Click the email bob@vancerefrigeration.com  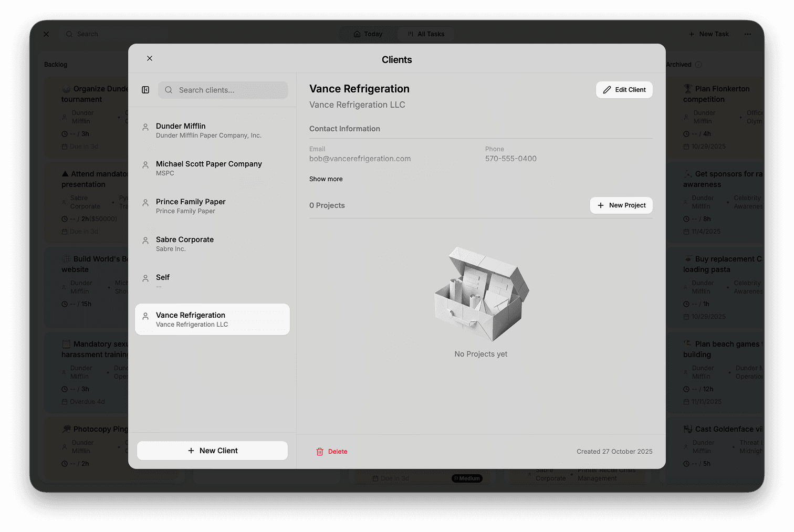360,158
